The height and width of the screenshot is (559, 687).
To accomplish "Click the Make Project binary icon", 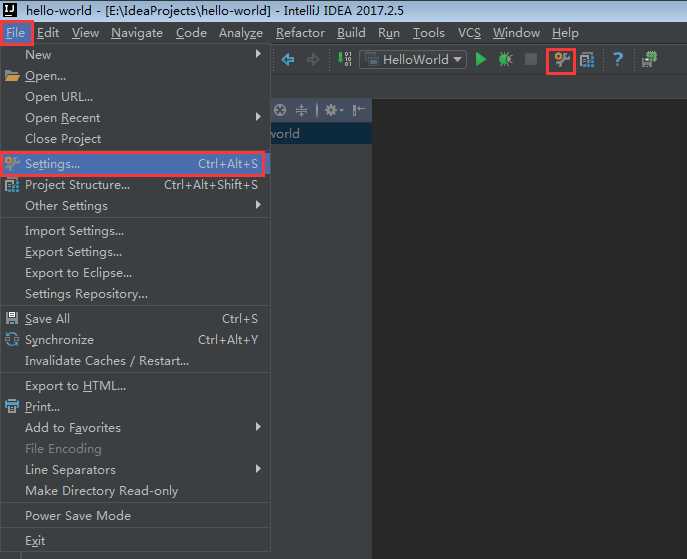I will [x=344, y=59].
